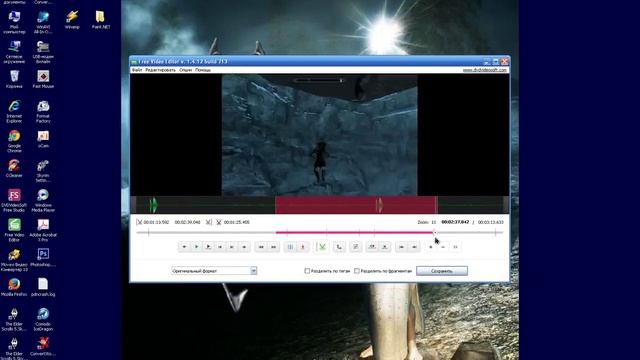
Task: Open the Recycle Bin (Корзина) icon
Action: click(14, 79)
